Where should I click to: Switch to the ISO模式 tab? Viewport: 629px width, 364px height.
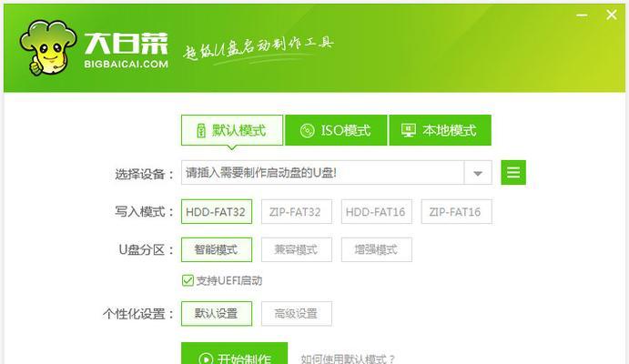[336, 130]
